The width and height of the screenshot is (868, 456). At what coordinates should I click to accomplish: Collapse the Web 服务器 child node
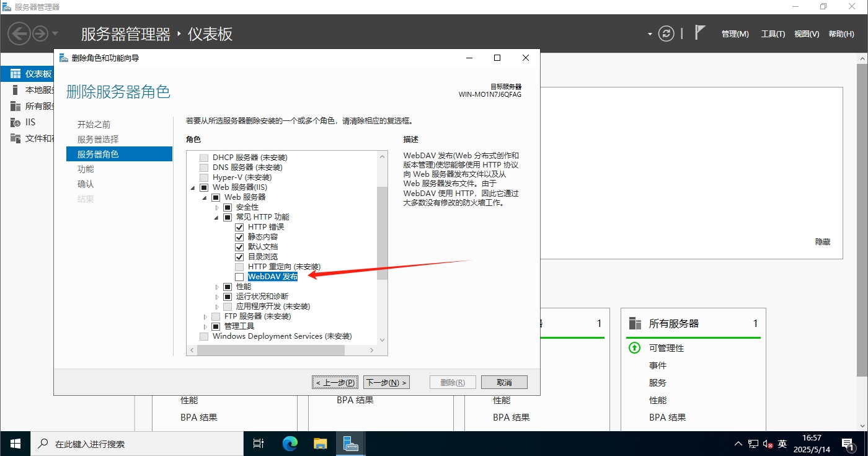click(x=205, y=197)
